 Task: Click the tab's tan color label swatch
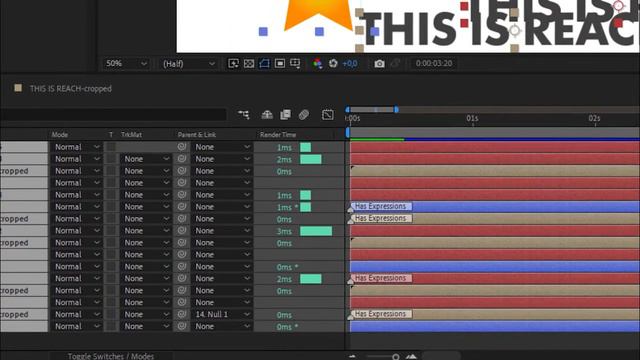click(x=18, y=88)
